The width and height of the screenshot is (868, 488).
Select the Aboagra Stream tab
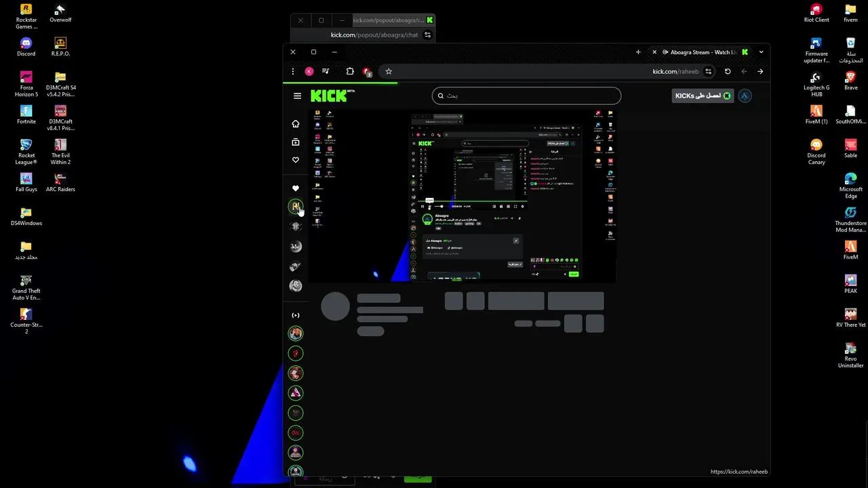coord(700,52)
